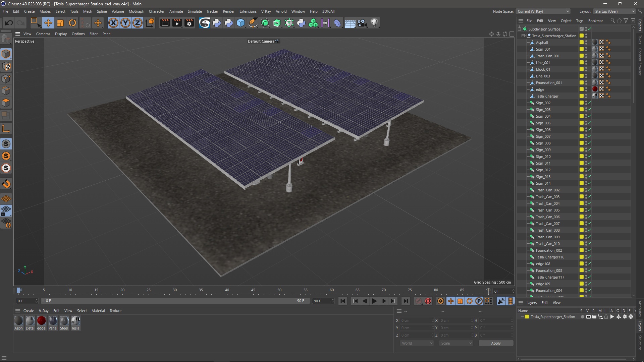Click the end frame 90 F field

323,301
